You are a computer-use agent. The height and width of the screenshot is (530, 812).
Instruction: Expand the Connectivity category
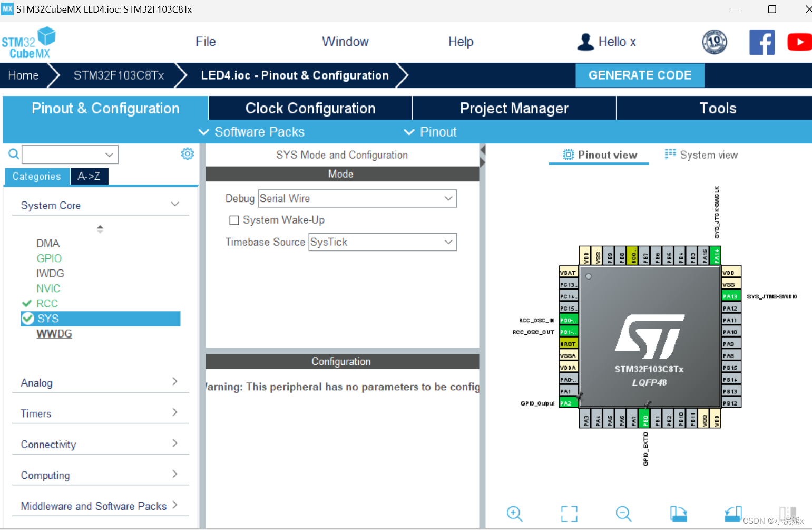coord(174,444)
